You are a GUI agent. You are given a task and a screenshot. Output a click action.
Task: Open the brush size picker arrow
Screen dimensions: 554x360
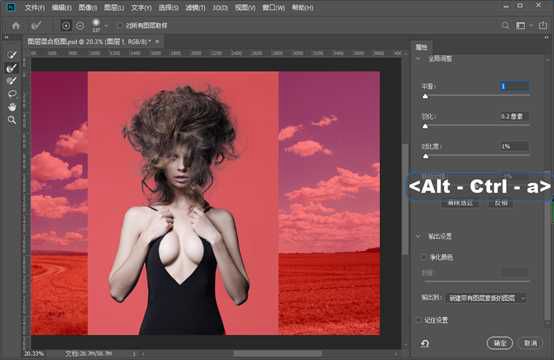click(106, 26)
